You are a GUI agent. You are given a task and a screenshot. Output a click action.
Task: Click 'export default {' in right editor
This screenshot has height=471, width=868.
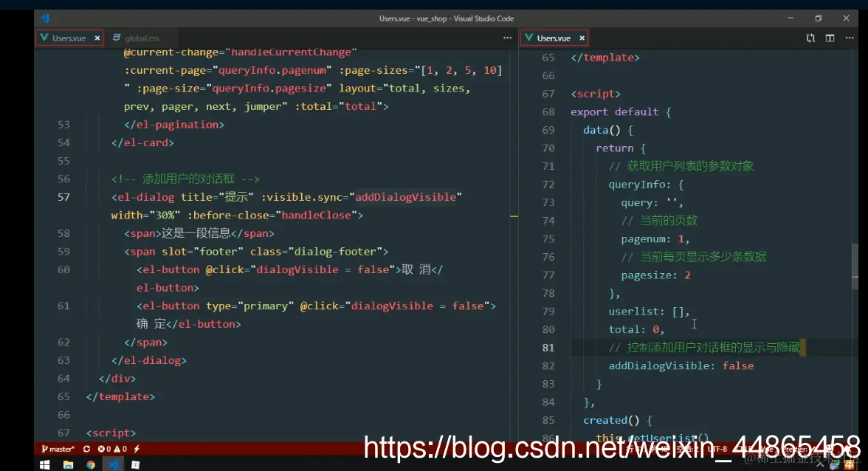[621, 111]
